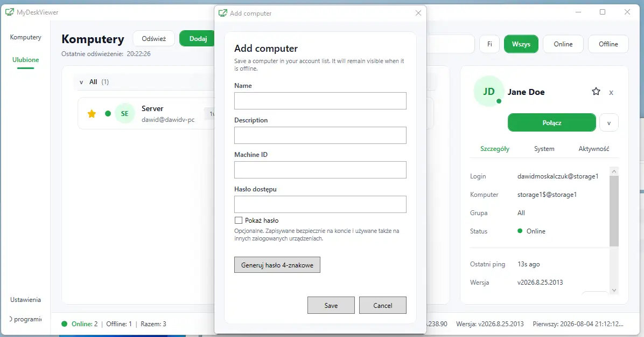Click Generuj hasło 4-znakowe button

[x=277, y=265]
